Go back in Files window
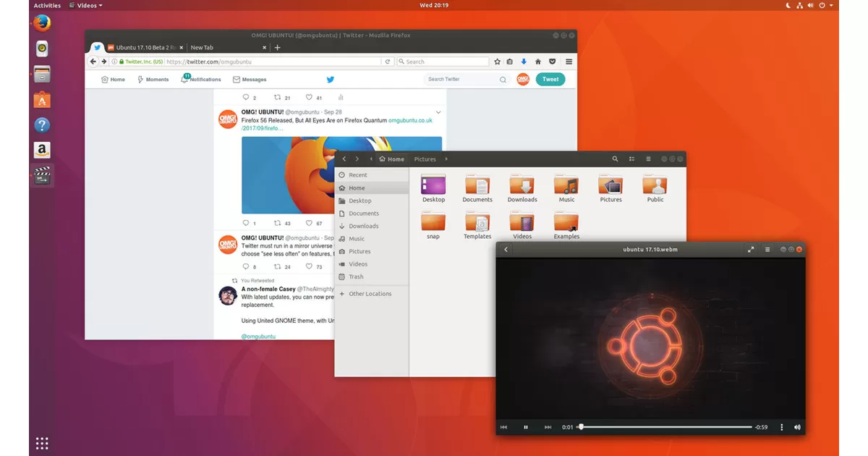The width and height of the screenshot is (868, 456). coord(344,159)
